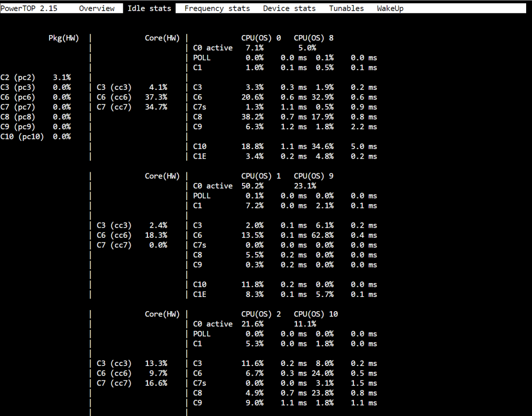Image resolution: width=532 pixels, height=416 pixels.
Task: Select the C3 (pc3) package row
Action: coord(36,87)
